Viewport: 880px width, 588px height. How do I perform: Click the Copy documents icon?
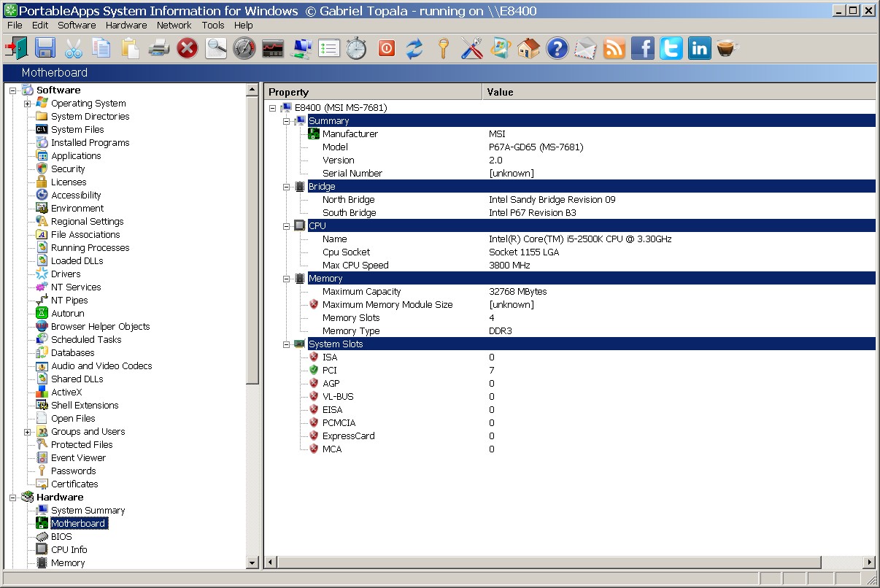click(101, 48)
